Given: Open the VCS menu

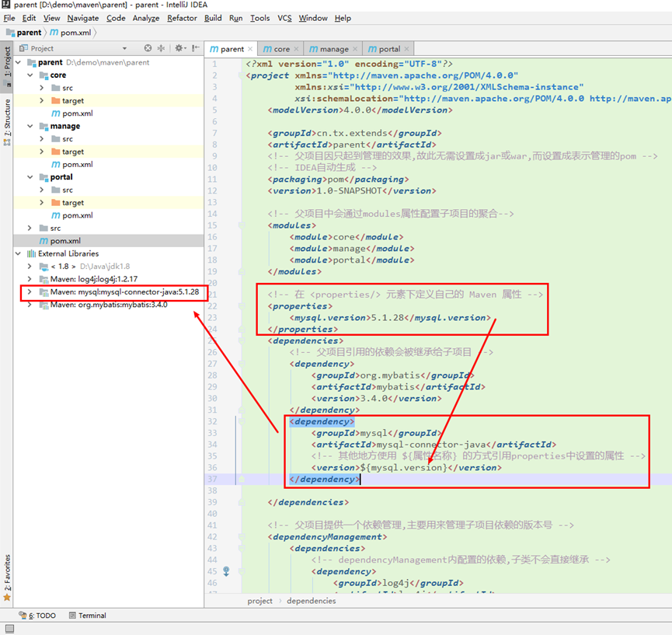Looking at the screenshot, I should (x=284, y=18).
